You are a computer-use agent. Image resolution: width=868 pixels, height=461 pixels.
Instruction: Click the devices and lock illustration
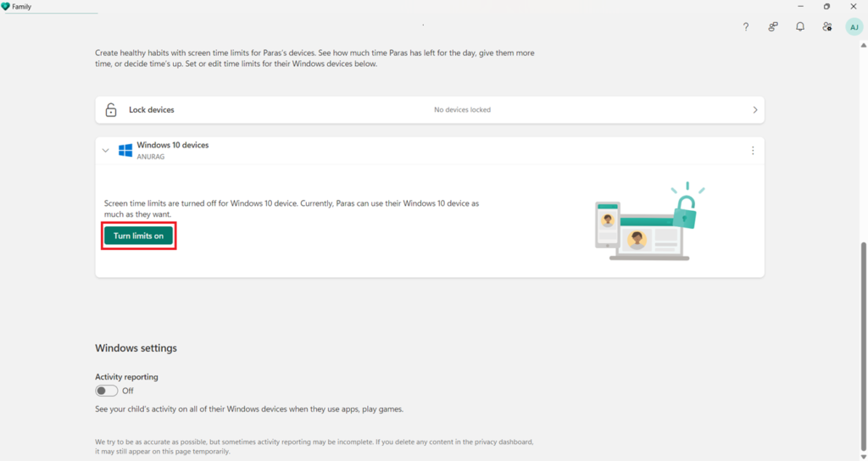(x=650, y=221)
